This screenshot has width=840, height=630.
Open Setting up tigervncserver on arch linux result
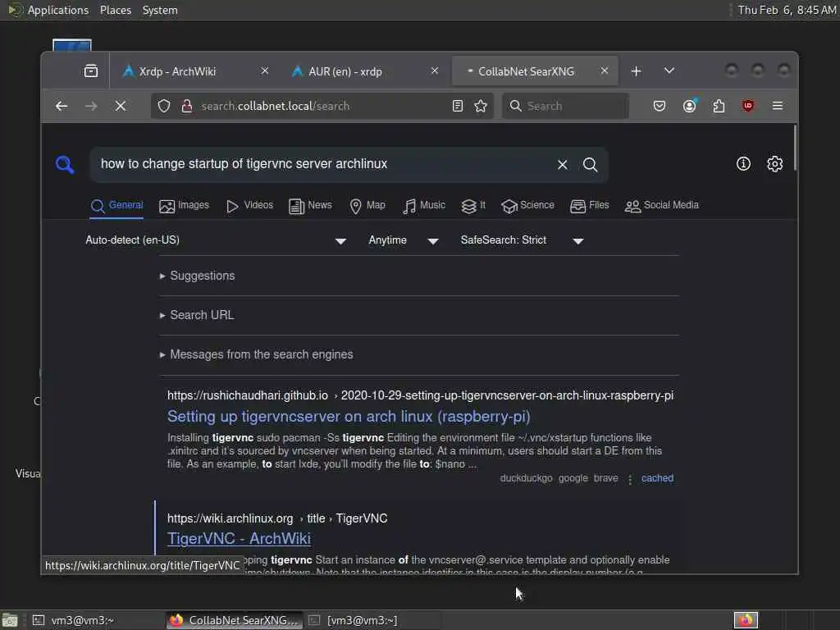[x=349, y=416]
